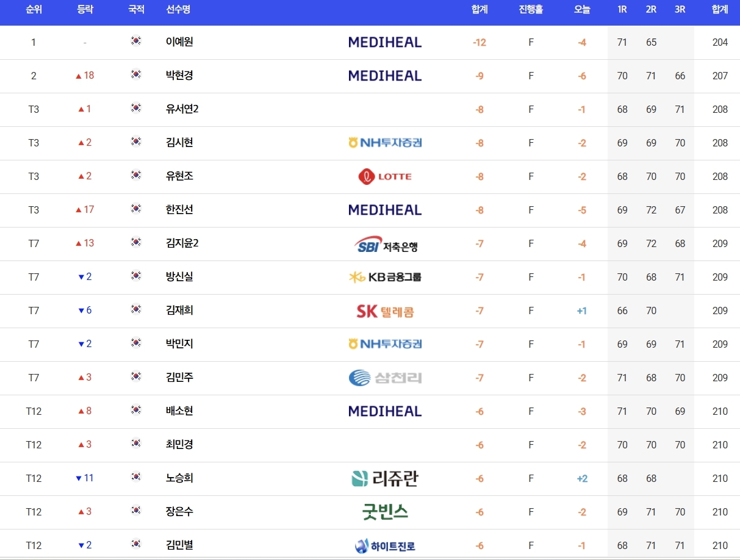
Task: Click the KB금융그룹 sponsor logo
Action: pyautogui.click(x=385, y=278)
